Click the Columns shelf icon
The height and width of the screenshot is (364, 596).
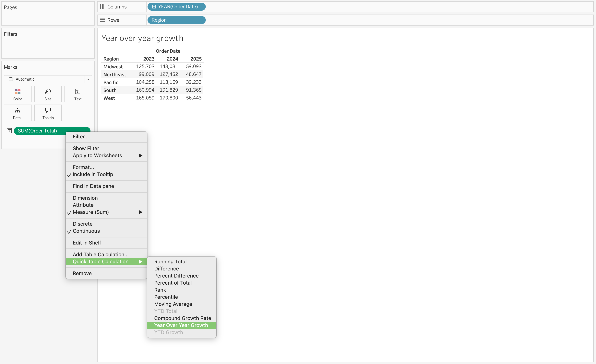point(102,6)
